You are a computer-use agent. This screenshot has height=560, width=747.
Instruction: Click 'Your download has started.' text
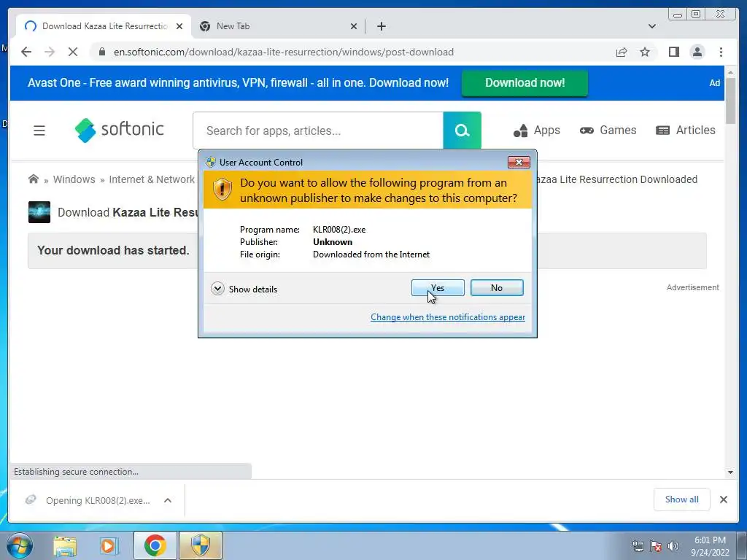point(113,251)
